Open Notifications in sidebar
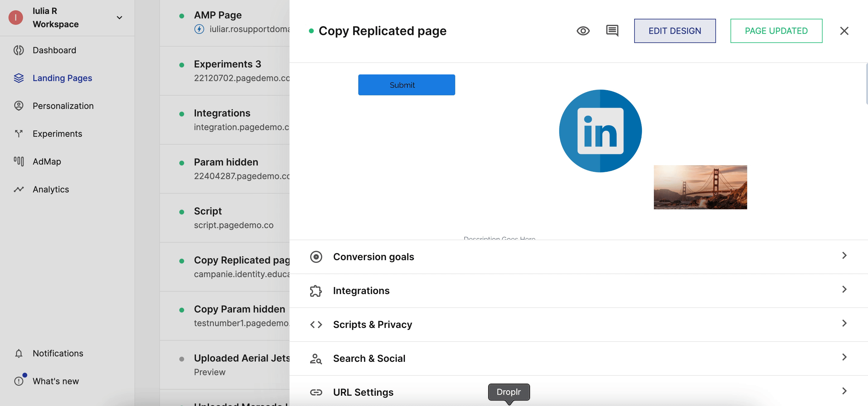Screen dimensions: 868x406 click(68, 353)
